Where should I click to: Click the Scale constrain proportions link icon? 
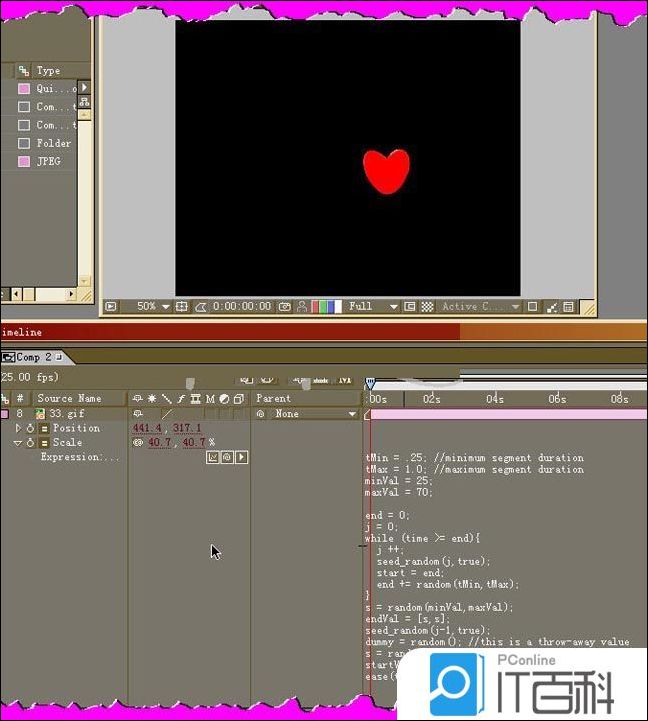138,443
